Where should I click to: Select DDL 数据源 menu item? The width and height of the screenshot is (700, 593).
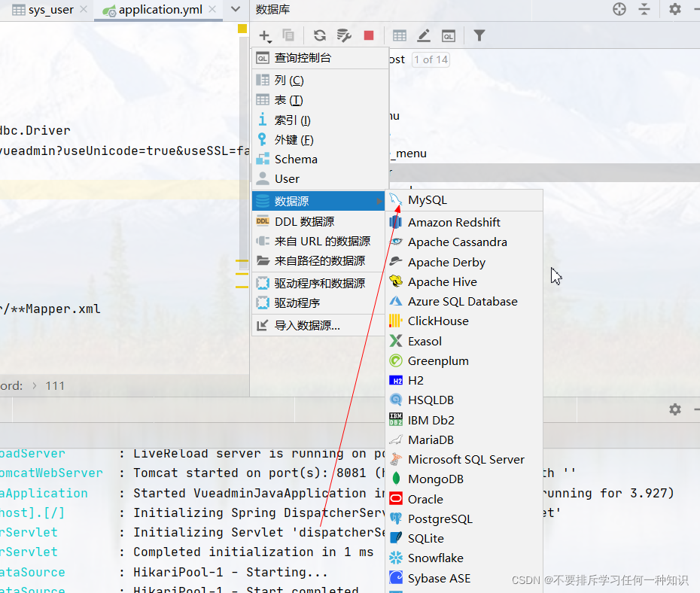[x=318, y=221]
